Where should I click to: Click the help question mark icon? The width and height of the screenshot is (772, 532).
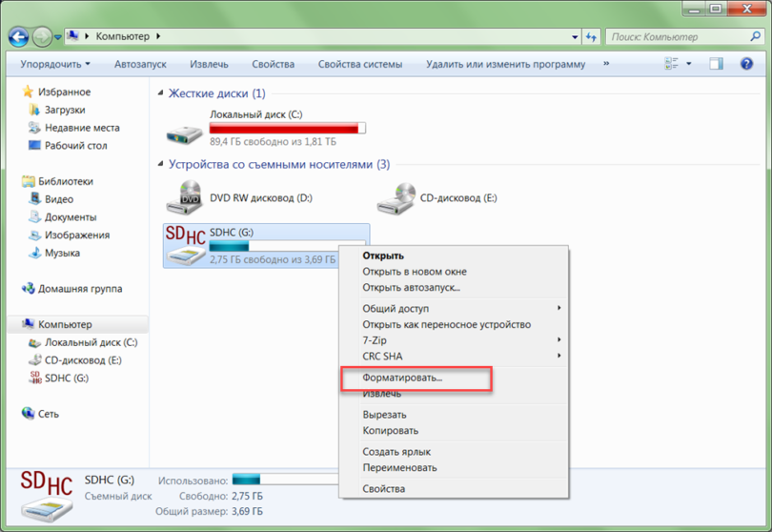point(746,64)
